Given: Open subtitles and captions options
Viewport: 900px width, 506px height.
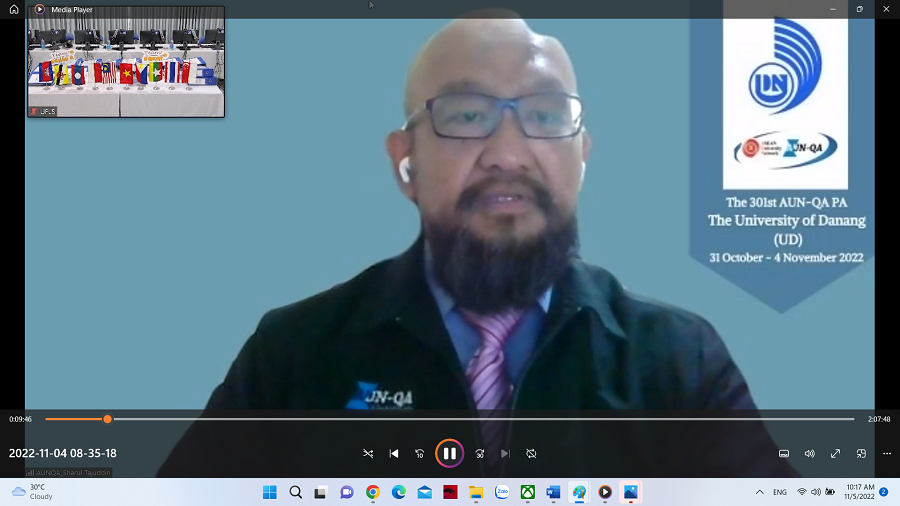Looking at the screenshot, I should coord(783,453).
